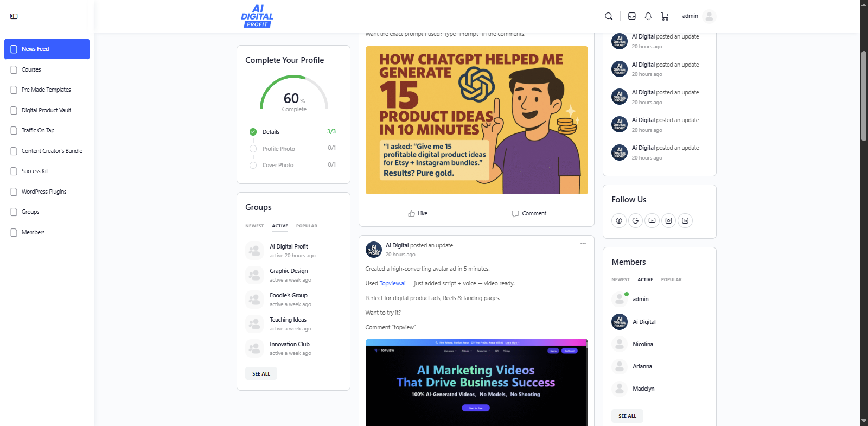Image resolution: width=868 pixels, height=426 pixels.
Task: Open Digital Product Vault in sidebar
Action: tap(46, 110)
